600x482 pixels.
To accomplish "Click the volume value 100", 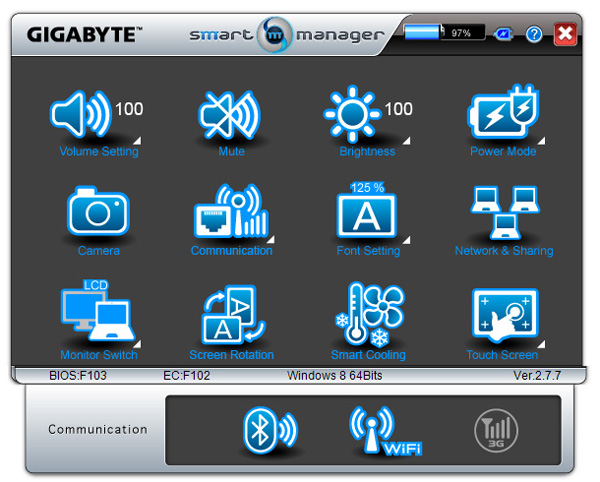I will coord(129,109).
